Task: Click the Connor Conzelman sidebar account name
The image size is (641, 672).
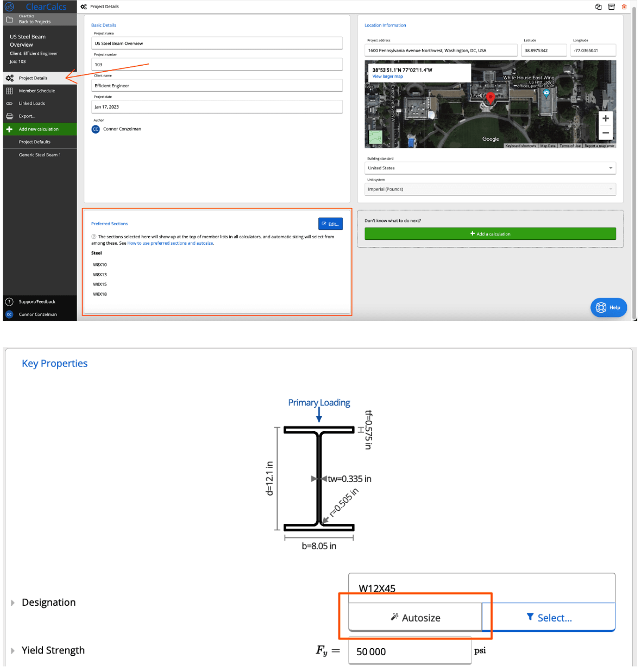Action: [38, 314]
